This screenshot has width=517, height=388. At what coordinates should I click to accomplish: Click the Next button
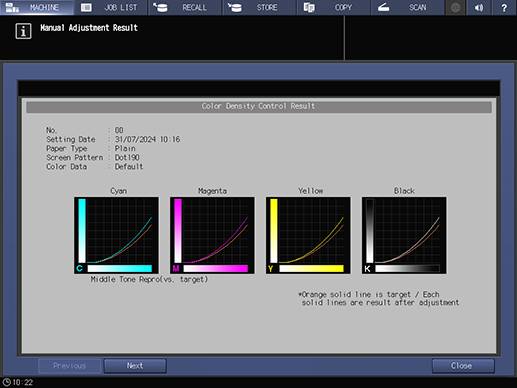[x=135, y=366]
